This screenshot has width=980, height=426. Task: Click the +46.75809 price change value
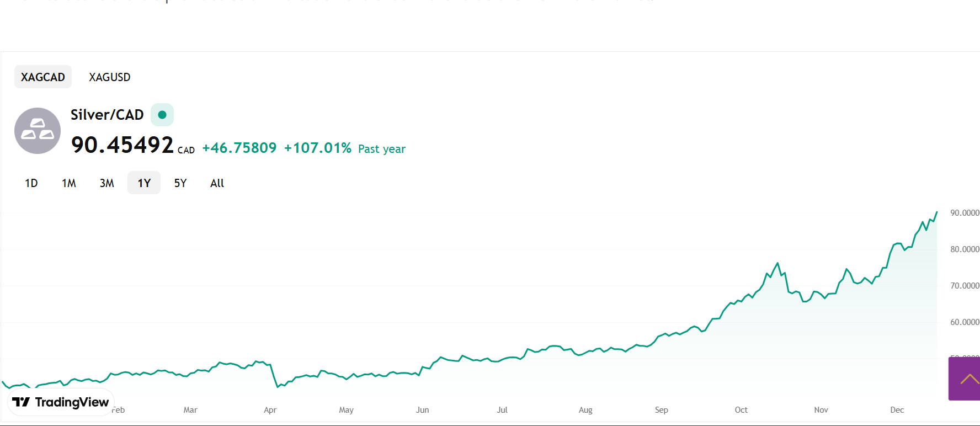pyautogui.click(x=239, y=148)
